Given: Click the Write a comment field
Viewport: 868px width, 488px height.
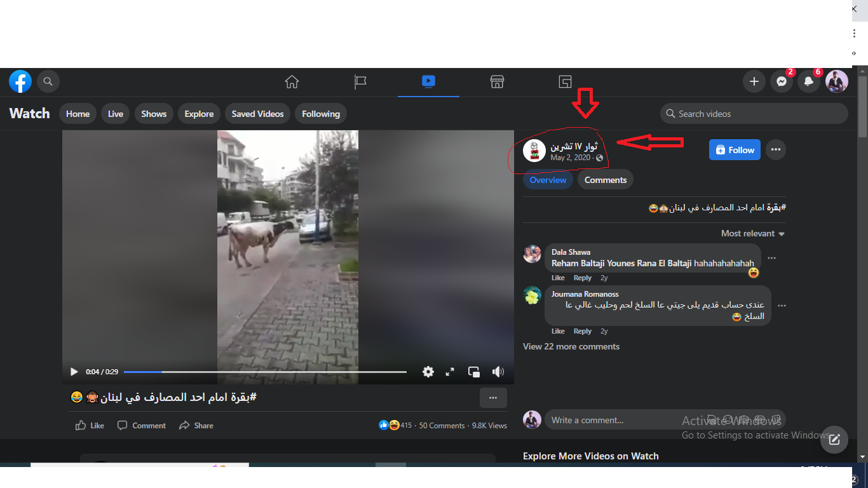Looking at the screenshot, I should pos(665,420).
